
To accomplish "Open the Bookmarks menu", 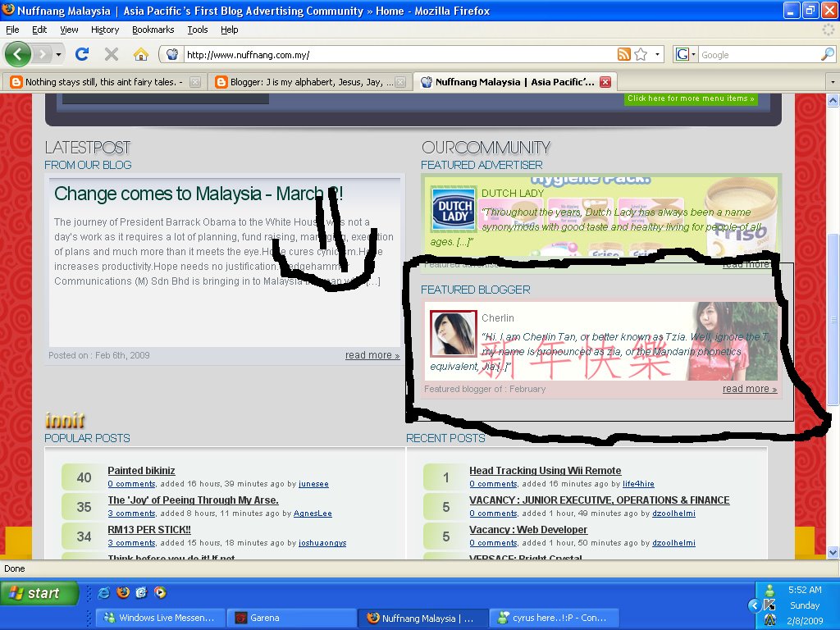I will click(153, 30).
